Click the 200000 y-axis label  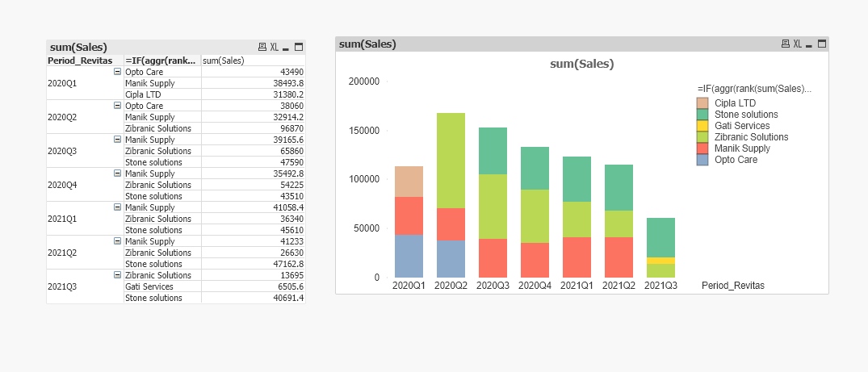[363, 82]
